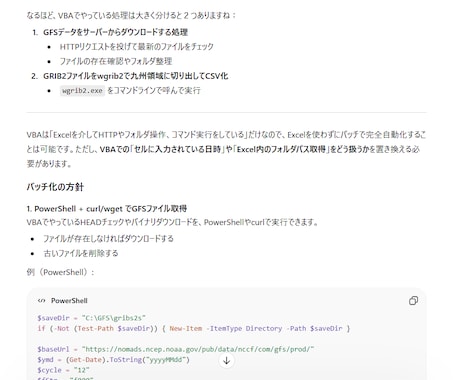Click code line starting with $baseUrl

(x=176, y=349)
